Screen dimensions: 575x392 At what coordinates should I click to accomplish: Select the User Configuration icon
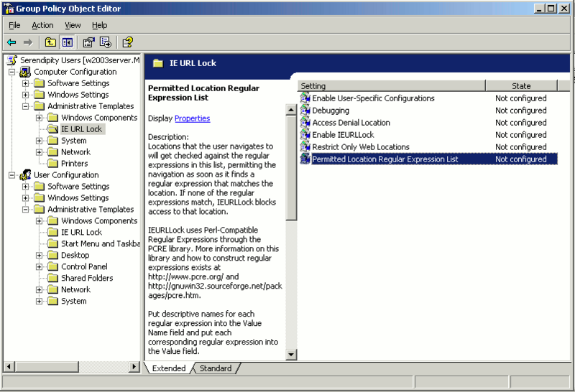[25, 174]
